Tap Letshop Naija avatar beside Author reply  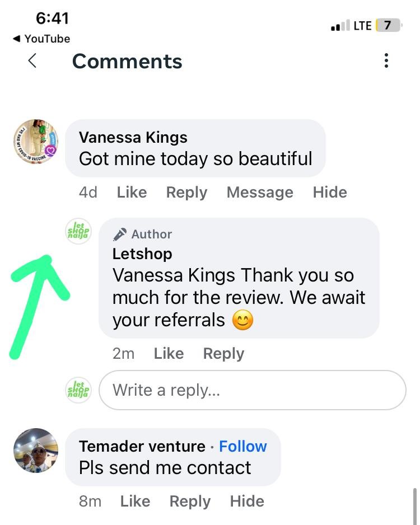78,231
